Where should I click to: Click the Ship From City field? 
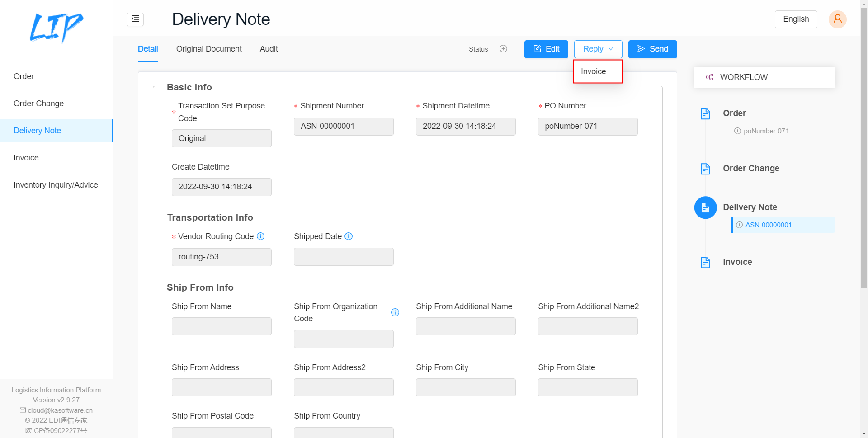coord(466,387)
